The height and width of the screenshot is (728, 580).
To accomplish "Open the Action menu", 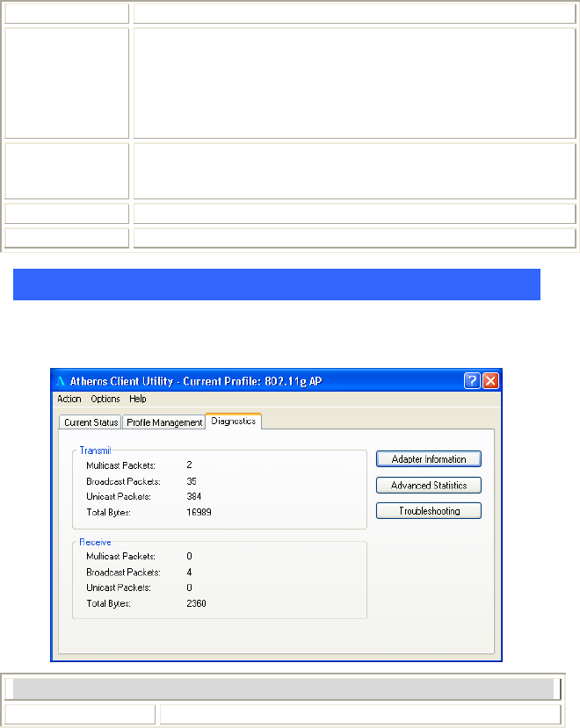I will [x=69, y=399].
